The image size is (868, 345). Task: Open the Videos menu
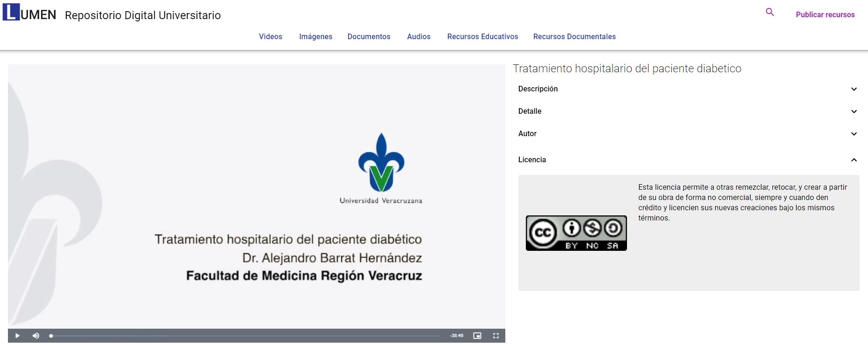click(x=270, y=36)
